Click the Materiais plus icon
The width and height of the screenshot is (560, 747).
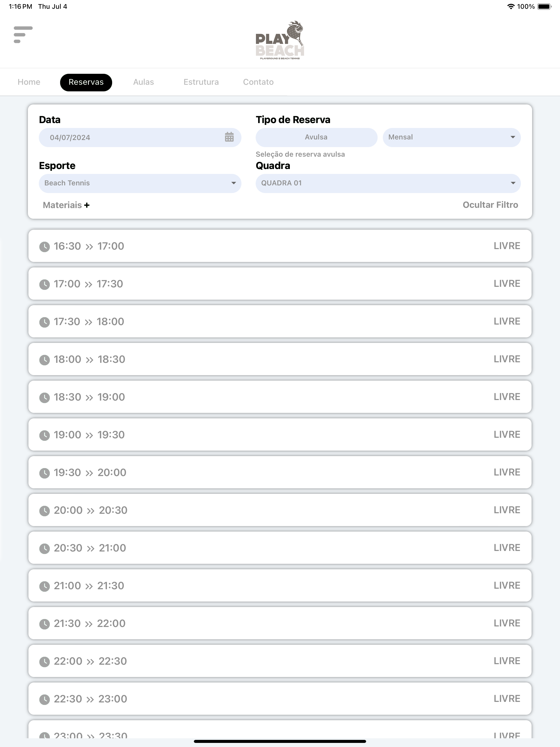[x=87, y=205]
